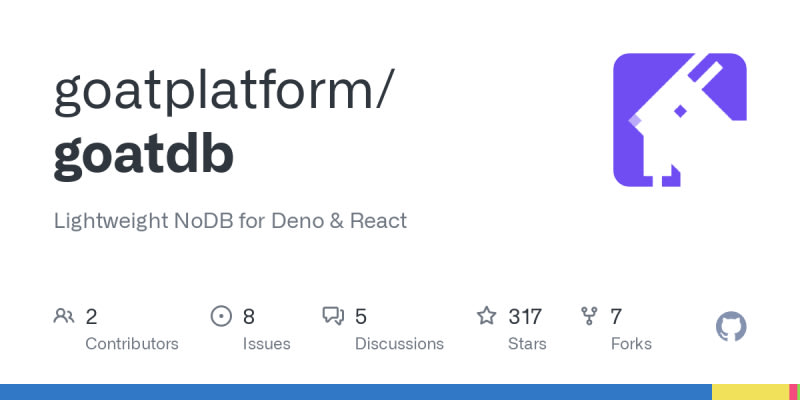Click the repository description text
800x400 pixels.
click(x=230, y=221)
